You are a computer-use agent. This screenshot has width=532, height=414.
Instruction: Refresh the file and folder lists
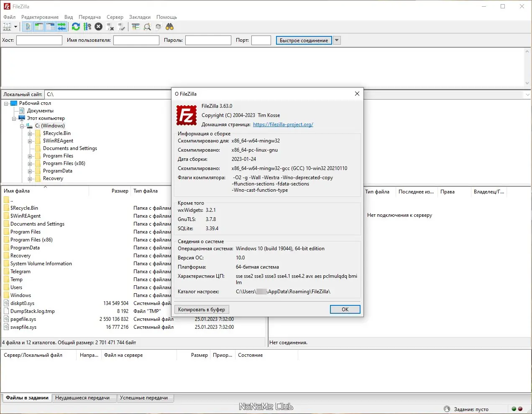(x=76, y=27)
